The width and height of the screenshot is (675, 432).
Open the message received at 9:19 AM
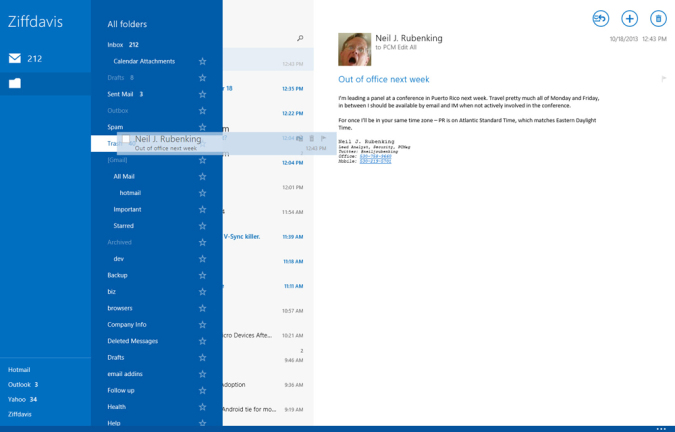click(x=268, y=409)
